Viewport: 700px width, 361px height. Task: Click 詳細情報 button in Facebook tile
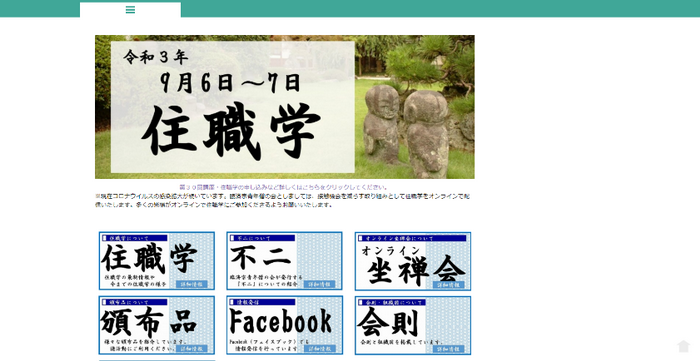[320, 349]
